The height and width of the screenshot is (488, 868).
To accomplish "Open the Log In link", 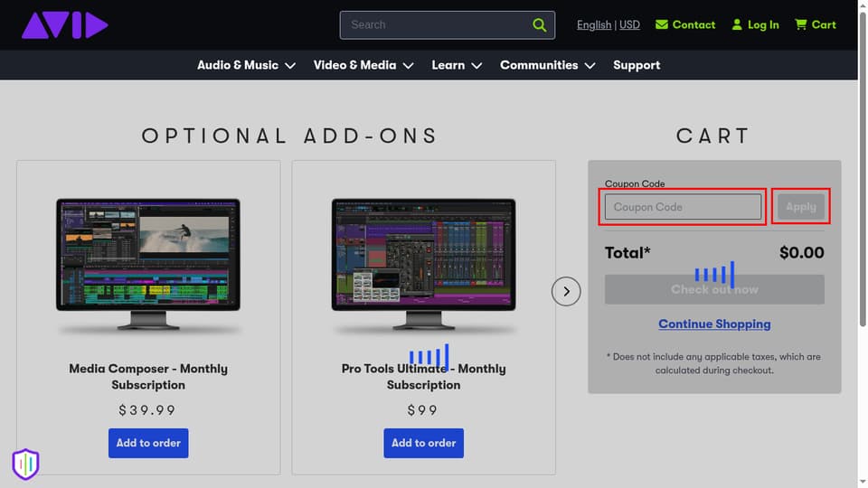I will [x=763, y=24].
